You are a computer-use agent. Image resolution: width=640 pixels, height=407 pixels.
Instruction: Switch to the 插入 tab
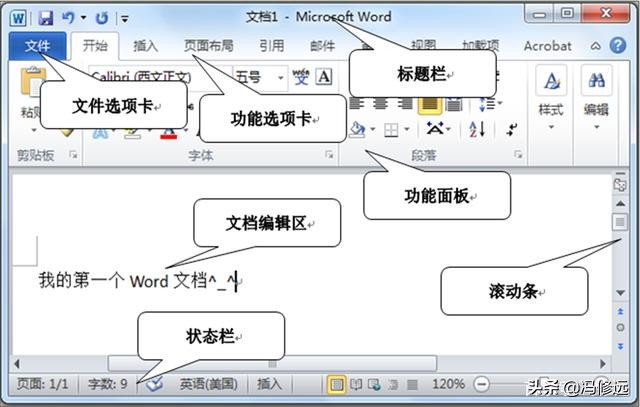(146, 46)
